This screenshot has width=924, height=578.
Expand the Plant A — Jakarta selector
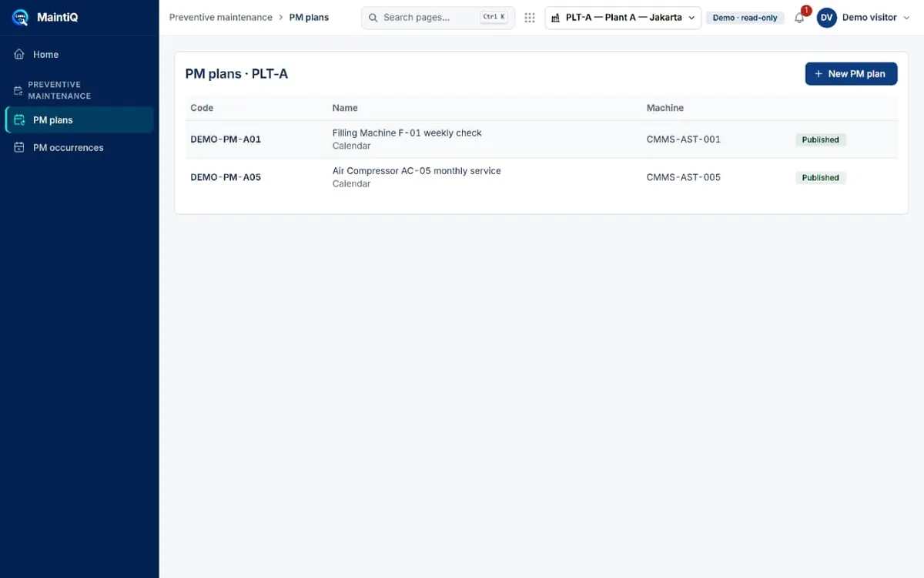pos(623,18)
